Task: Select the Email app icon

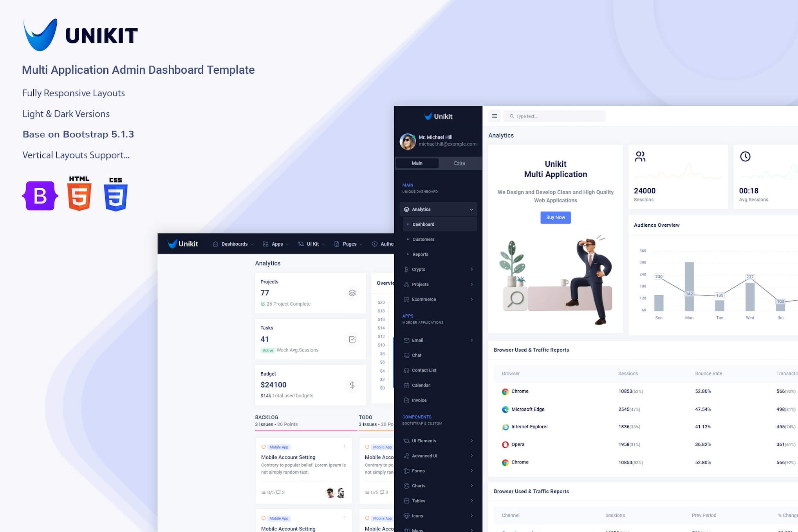Action: click(x=406, y=340)
